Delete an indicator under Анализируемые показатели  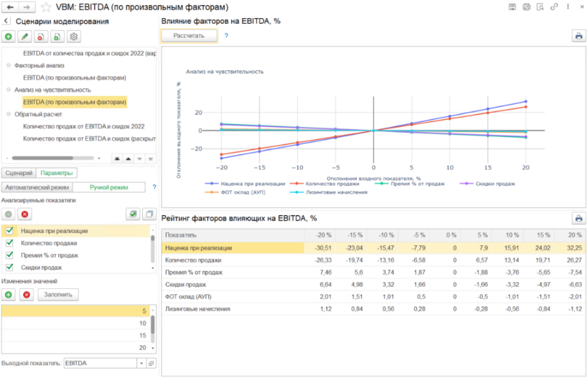(x=25, y=214)
